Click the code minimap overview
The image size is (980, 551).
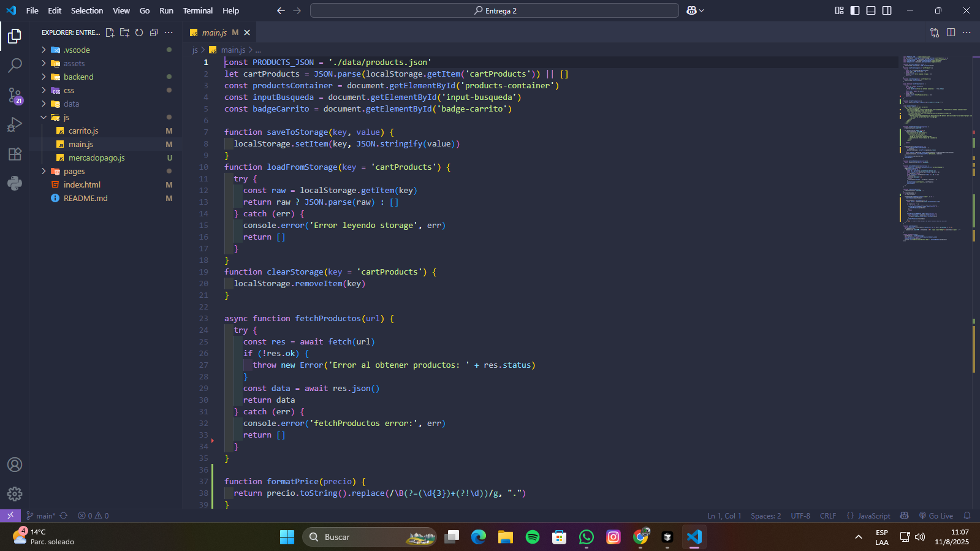point(935,148)
